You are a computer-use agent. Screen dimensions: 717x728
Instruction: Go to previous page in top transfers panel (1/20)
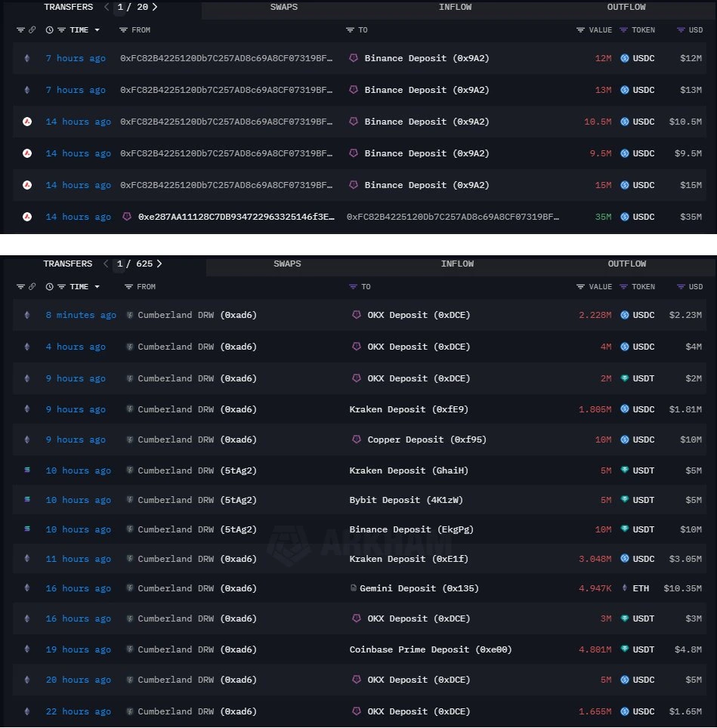pos(107,7)
